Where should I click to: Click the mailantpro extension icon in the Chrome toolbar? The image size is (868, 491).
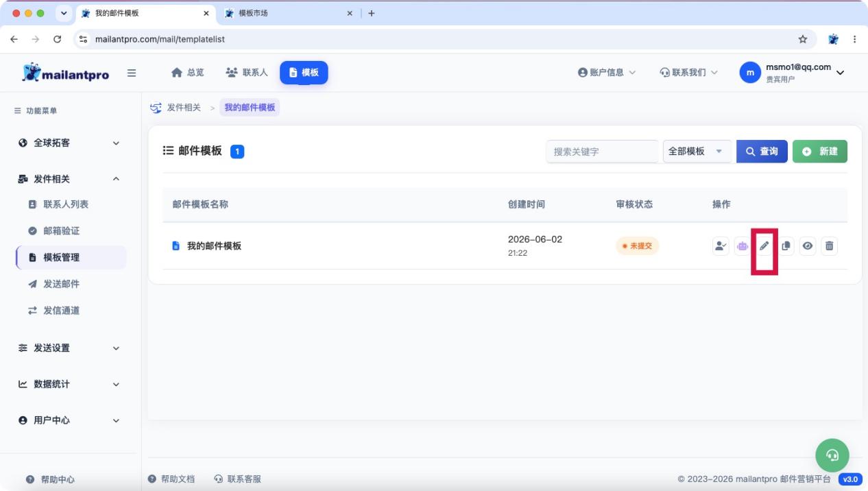coord(833,39)
